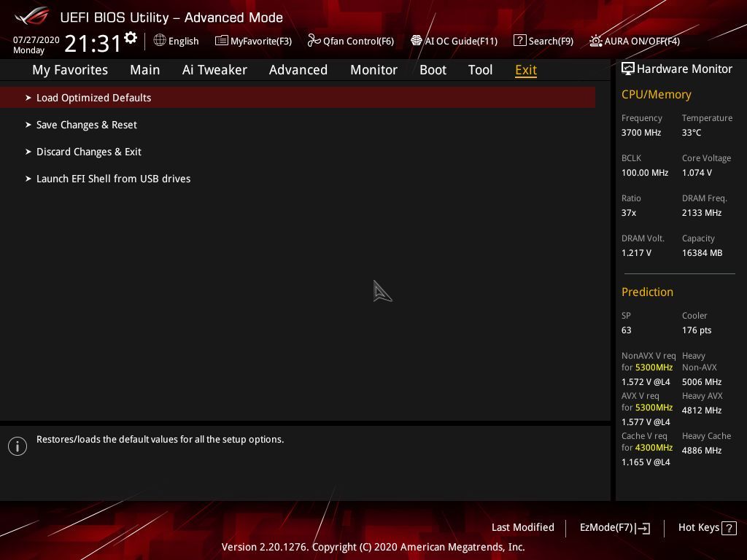The image size is (747, 560).
Task: Click Last Modified at bottom
Action: point(522,528)
